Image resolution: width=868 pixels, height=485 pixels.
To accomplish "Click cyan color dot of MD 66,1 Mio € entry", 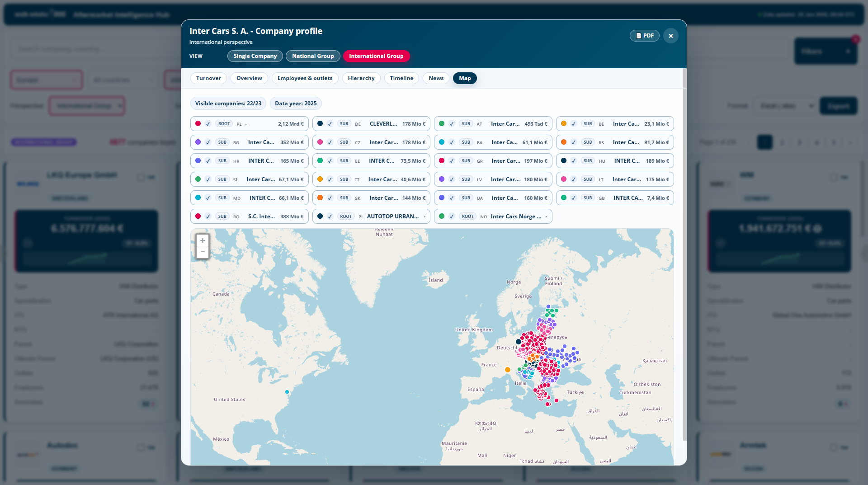I will 198,198.
